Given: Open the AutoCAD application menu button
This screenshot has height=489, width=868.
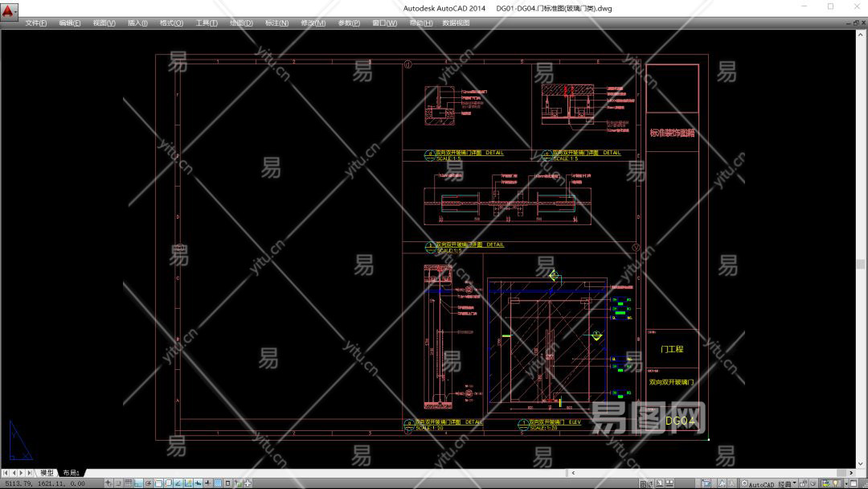Looking at the screenshot, I should (8, 10).
